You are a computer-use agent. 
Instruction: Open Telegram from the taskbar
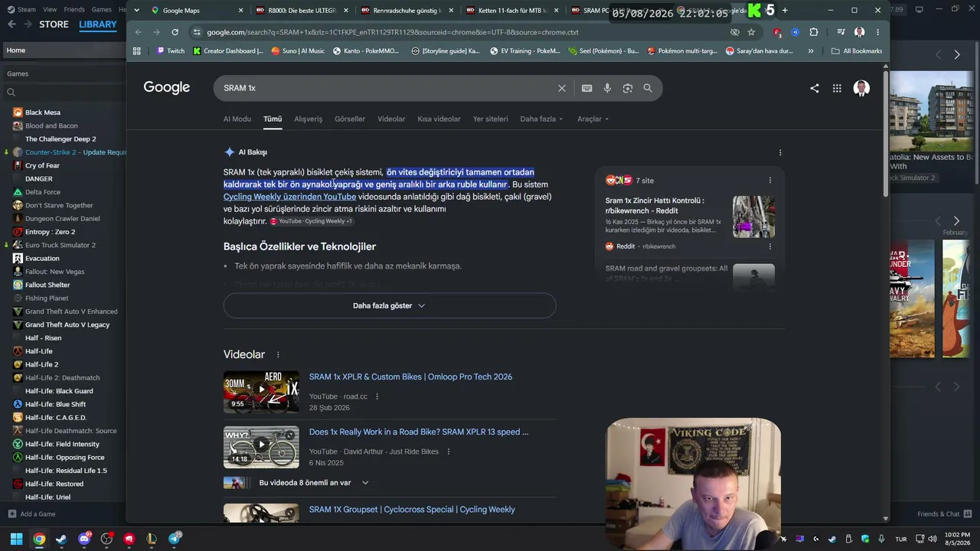point(174,539)
